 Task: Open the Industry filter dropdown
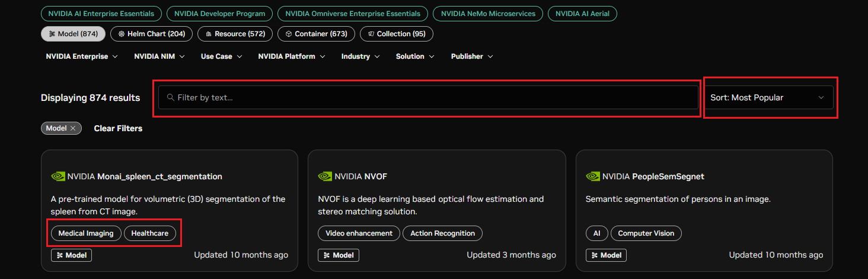click(x=361, y=56)
